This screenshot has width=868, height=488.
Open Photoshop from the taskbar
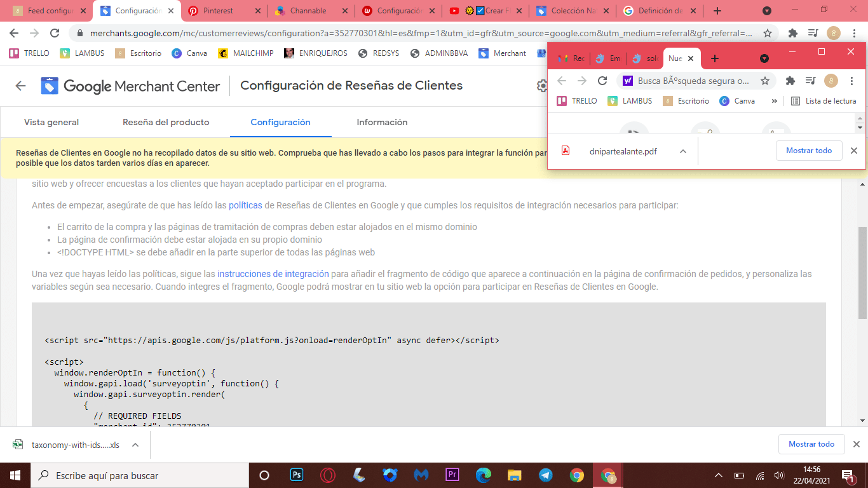point(297,475)
